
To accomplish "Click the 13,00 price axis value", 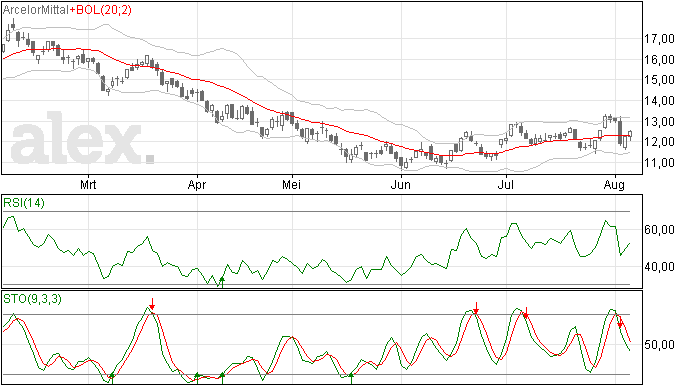I will tap(660, 122).
